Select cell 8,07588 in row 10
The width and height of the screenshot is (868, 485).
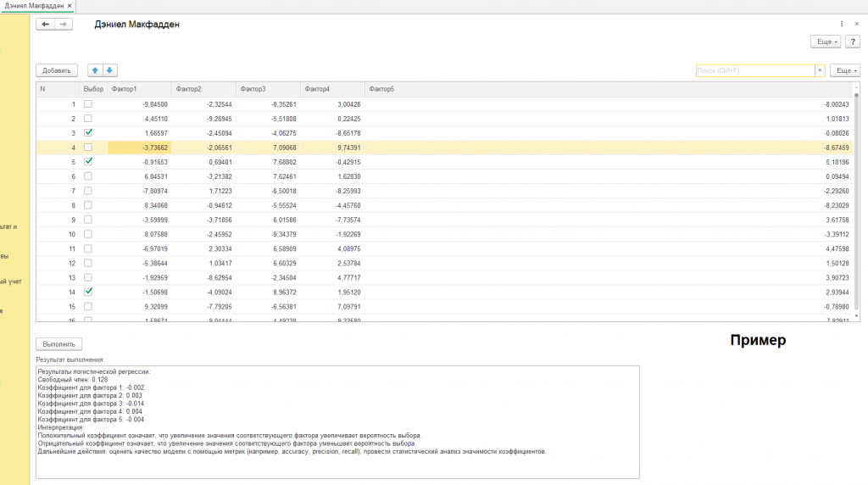tap(140, 234)
